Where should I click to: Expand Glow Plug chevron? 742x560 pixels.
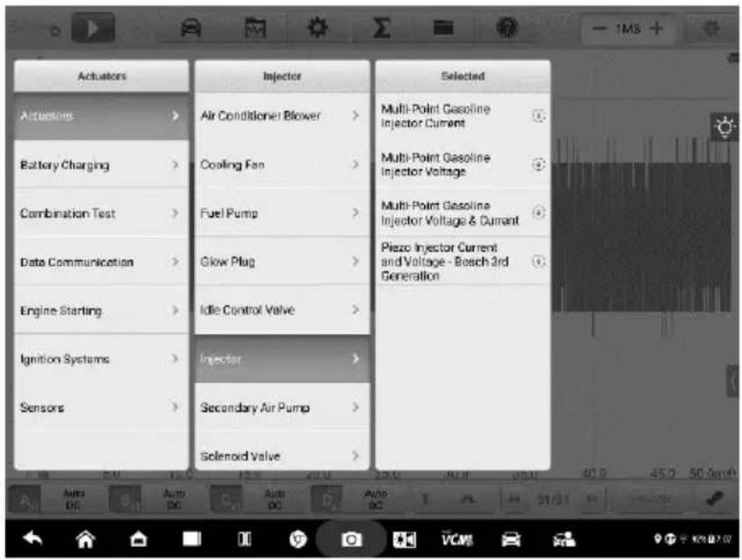coord(355,262)
